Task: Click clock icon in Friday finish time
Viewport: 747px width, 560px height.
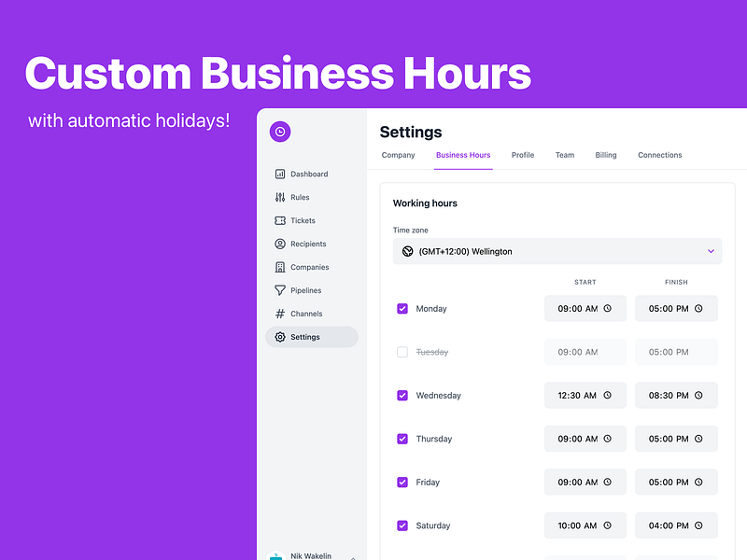Action: 698,482
